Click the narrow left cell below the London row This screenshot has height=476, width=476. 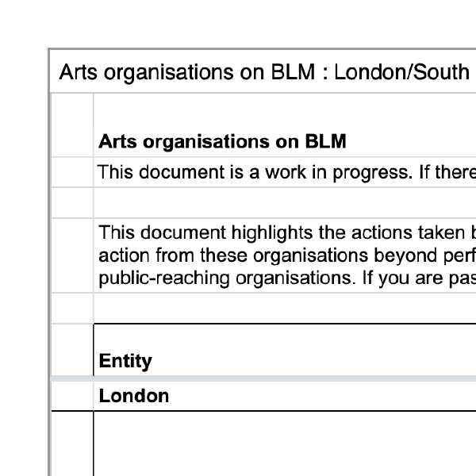pos(72,443)
